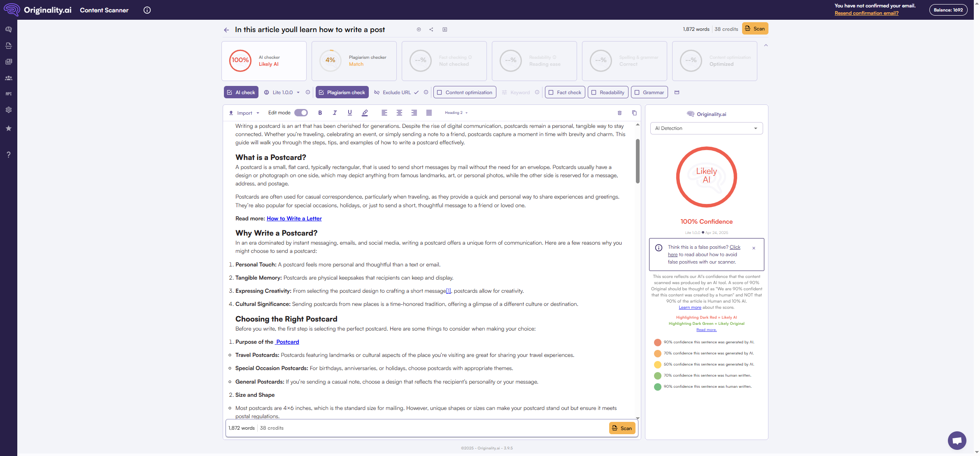The height and width of the screenshot is (456, 980).
Task: Select the Plagiarism checker score card
Action: 354,61
